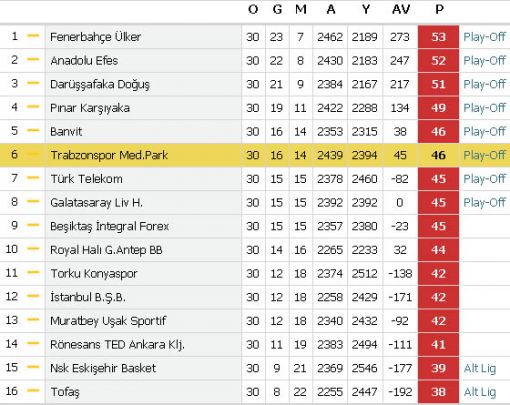Click the AV column header
This screenshot has height=405, width=510.
[401, 10]
